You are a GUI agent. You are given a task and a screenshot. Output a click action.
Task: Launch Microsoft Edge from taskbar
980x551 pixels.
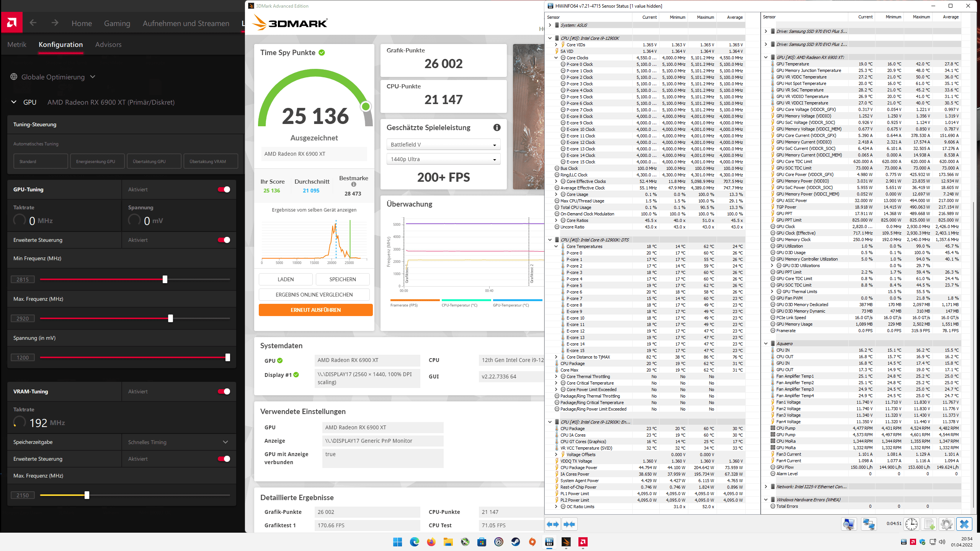414,542
